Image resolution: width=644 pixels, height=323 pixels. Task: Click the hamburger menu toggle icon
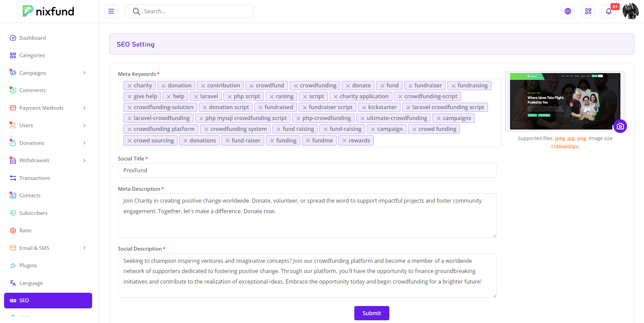click(111, 11)
